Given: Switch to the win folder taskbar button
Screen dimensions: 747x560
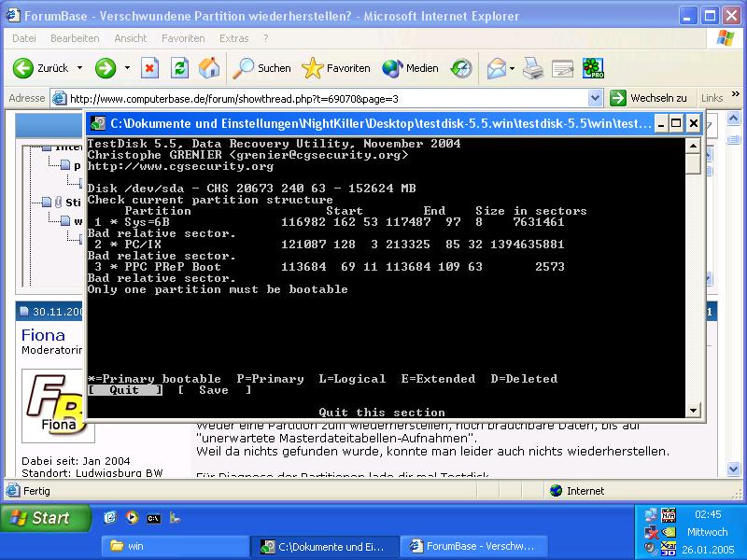Looking at the screenshot, I should [174, 546].
